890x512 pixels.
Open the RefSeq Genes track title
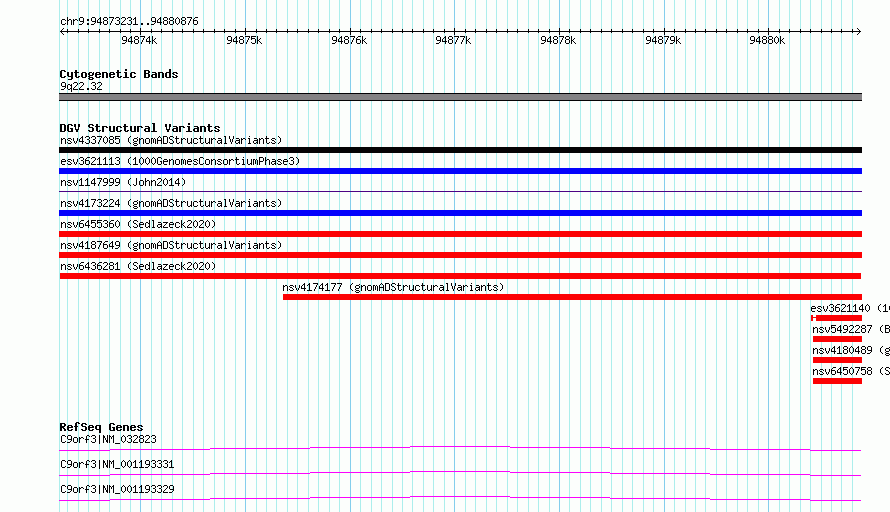pos(102,427)
